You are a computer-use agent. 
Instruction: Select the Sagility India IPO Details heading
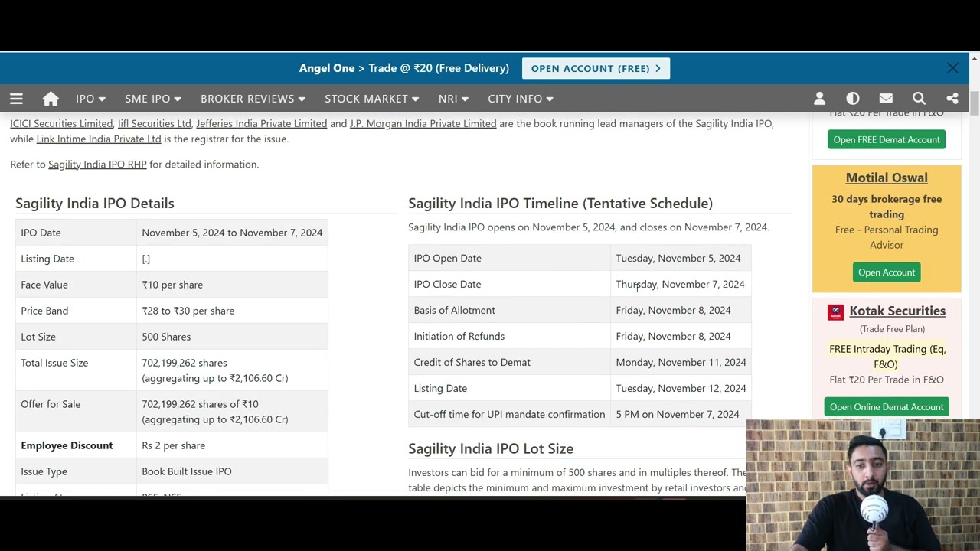(95, 203)
